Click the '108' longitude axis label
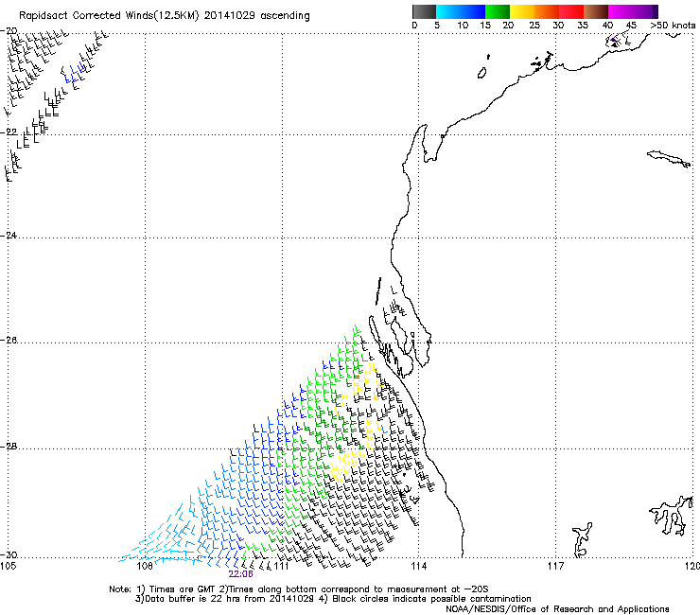The width and height of the screenshot is (700, 615). coord(145,567)
